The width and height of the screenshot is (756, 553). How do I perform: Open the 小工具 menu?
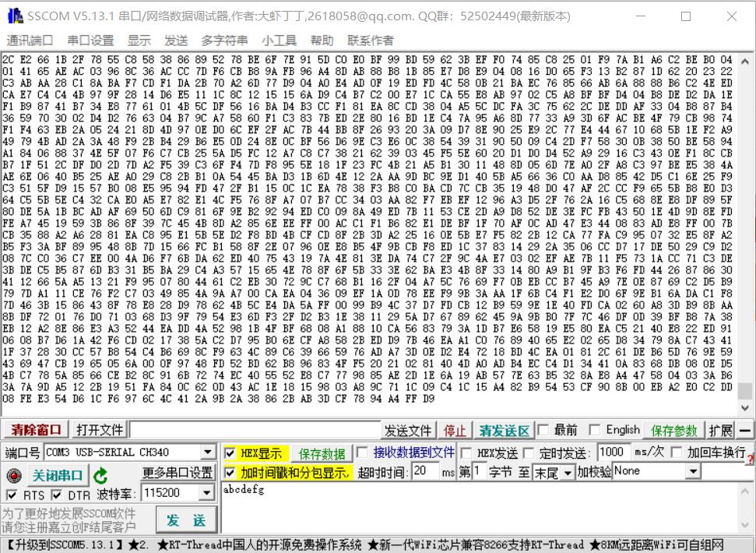tap(279, 41)
